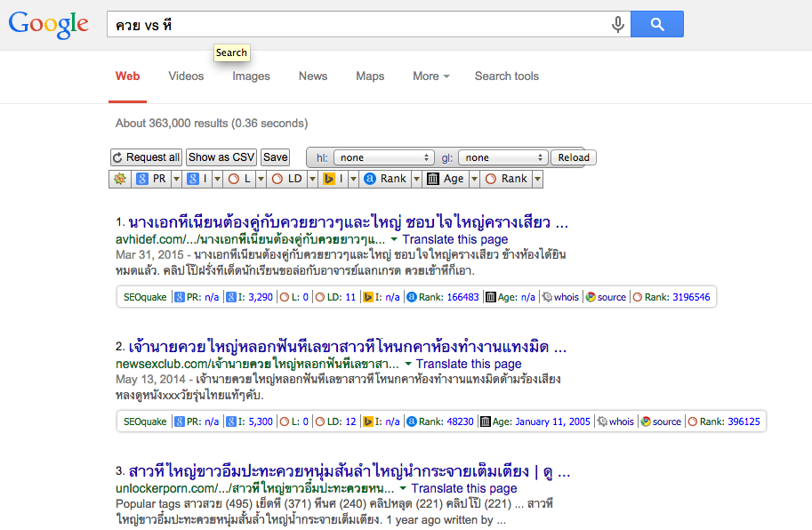Click the Reload button
Screen dimensions: 812x530
point(574,157)
